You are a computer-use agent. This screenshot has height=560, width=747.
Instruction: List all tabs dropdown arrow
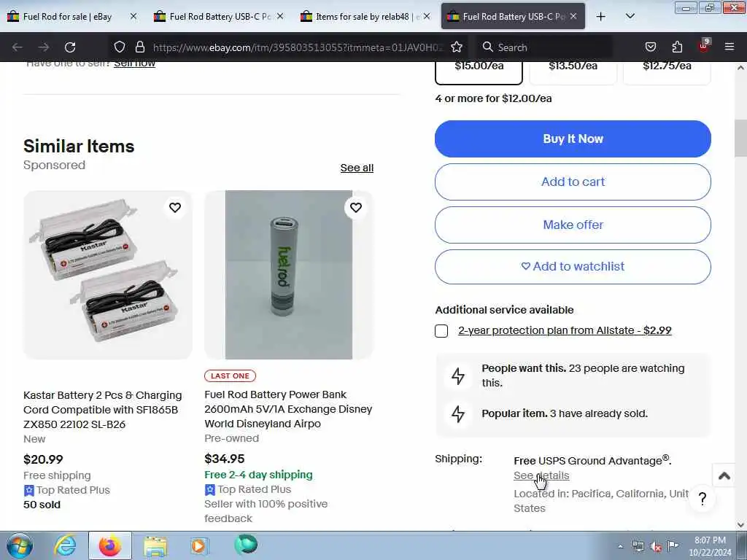click(630, 16)
